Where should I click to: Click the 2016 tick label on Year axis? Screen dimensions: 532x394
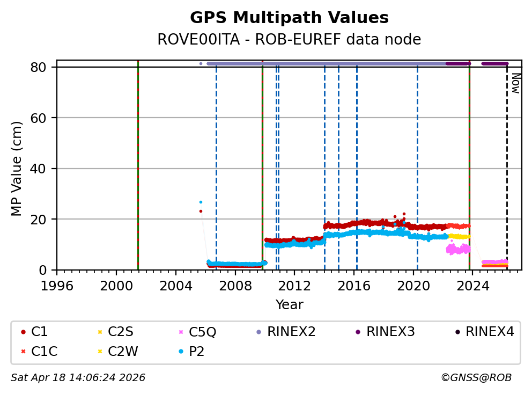coord(354,285)
